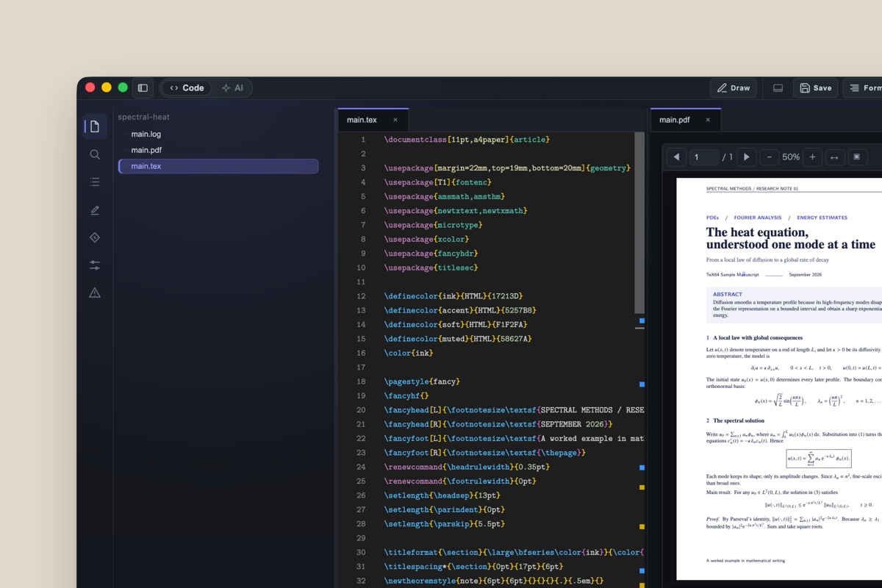The image size is (882, 588).
Task: Toggle the sidebar panel icon
Action: click(143, 88)
